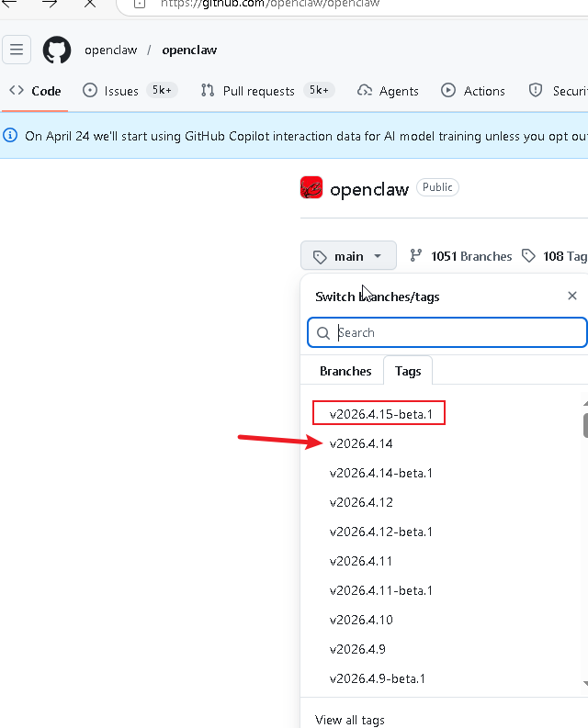Click the Pull requests 5k+ counter badge

319,90
